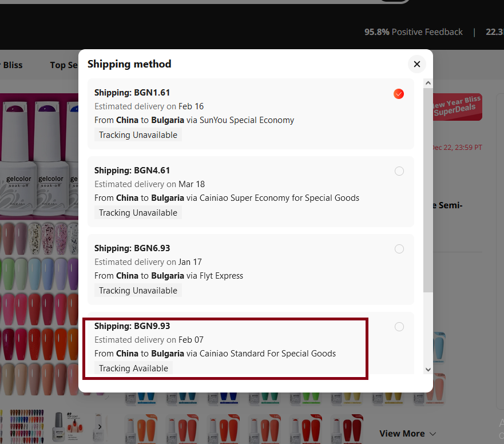The height and width of the screenshot is (444, 504).
Task: Pick Cainiao Standard For Special Goods radio
Action: pos(399,327)
